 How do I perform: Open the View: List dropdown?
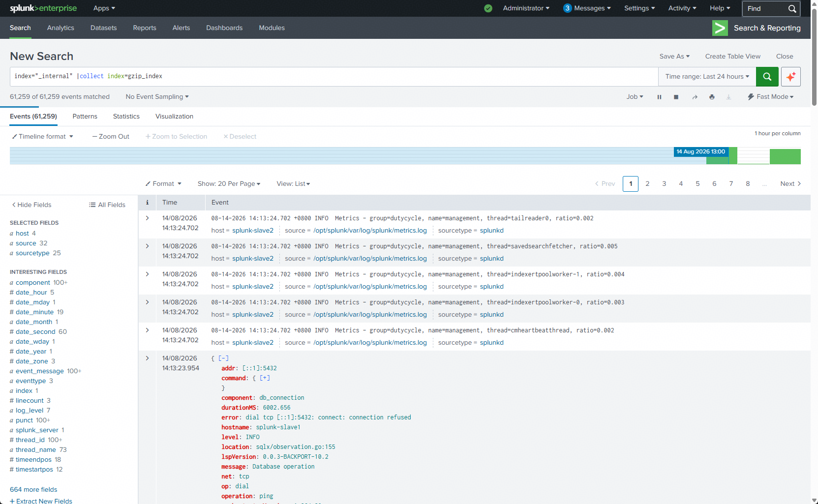[x=294, y=184]
